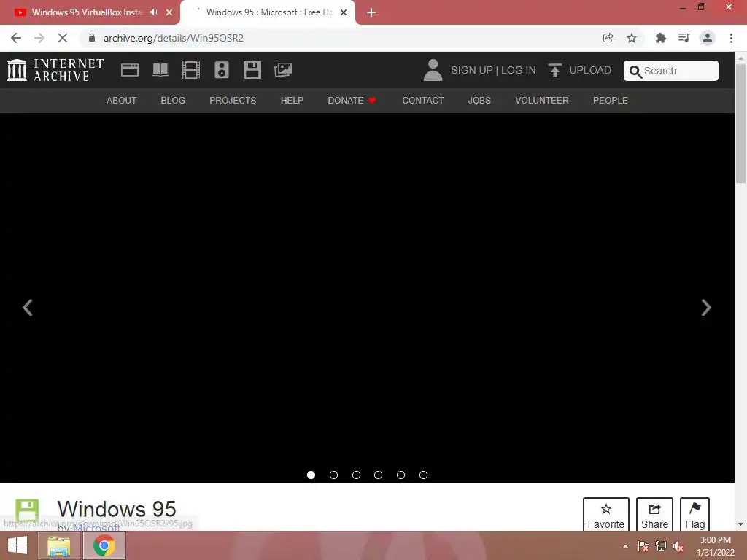Open the media control icon in Chrome
Screen dimensions: 747x560
tap(684, 38)
